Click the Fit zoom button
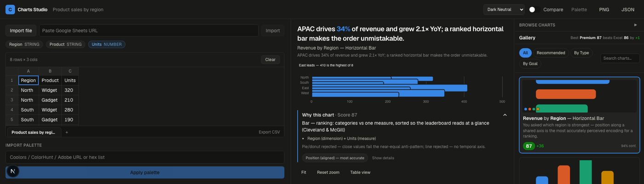Image resolution: width=644 pixels, height=184 pixels. tap(304, 172)
